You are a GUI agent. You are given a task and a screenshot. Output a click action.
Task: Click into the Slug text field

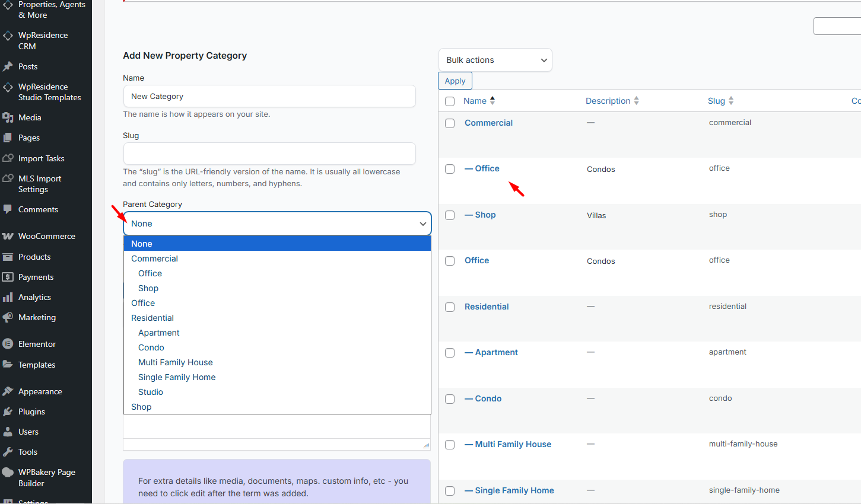click(x=269, y=154)
